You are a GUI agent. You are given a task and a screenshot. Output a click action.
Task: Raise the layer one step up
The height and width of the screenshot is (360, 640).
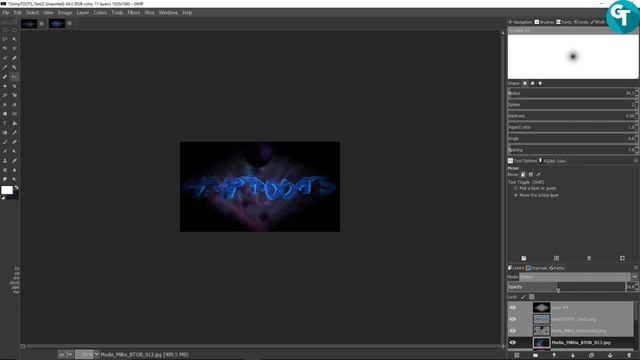pos(554,356)
